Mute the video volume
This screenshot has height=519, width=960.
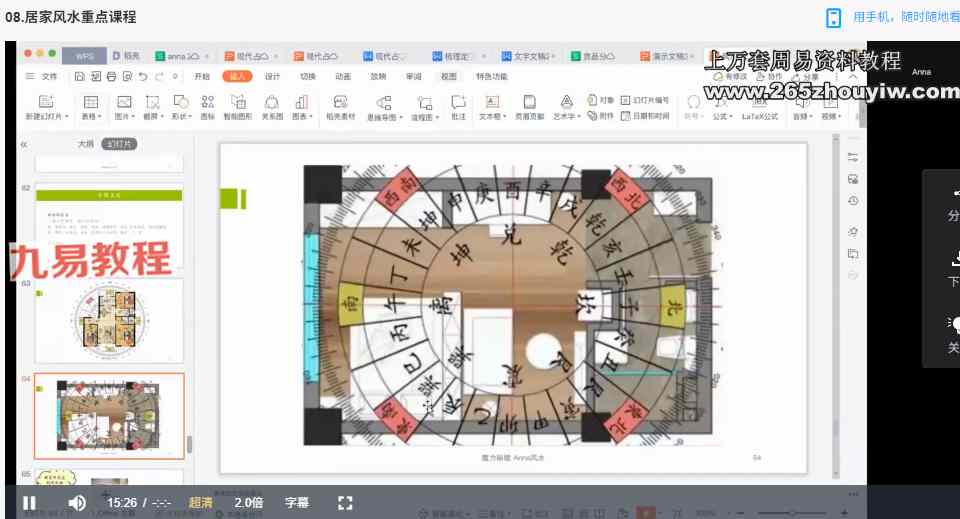(x=77, y=502)
